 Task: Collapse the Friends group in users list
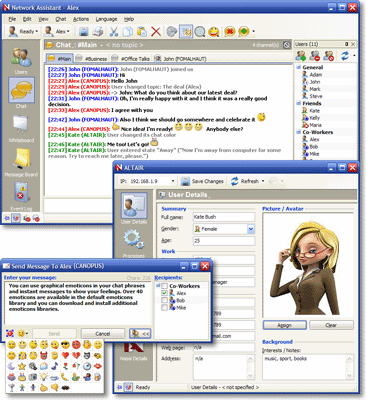click(x=299, y=103)
